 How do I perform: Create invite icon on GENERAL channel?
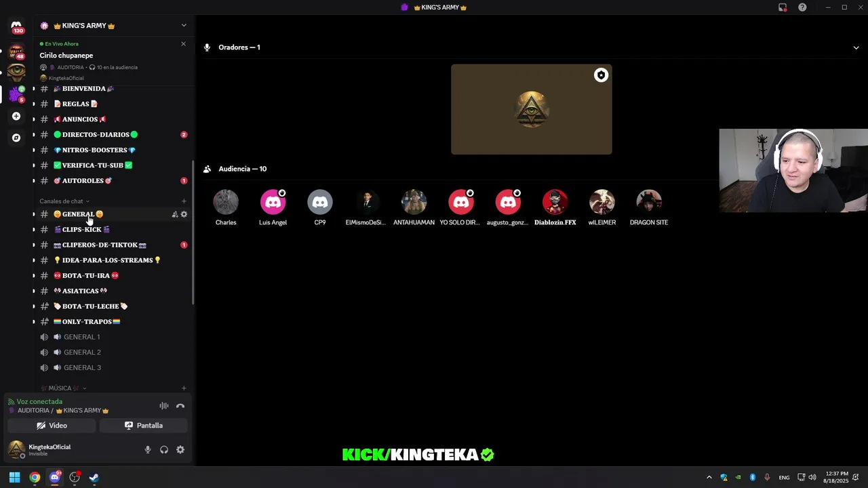click(174, 214)
